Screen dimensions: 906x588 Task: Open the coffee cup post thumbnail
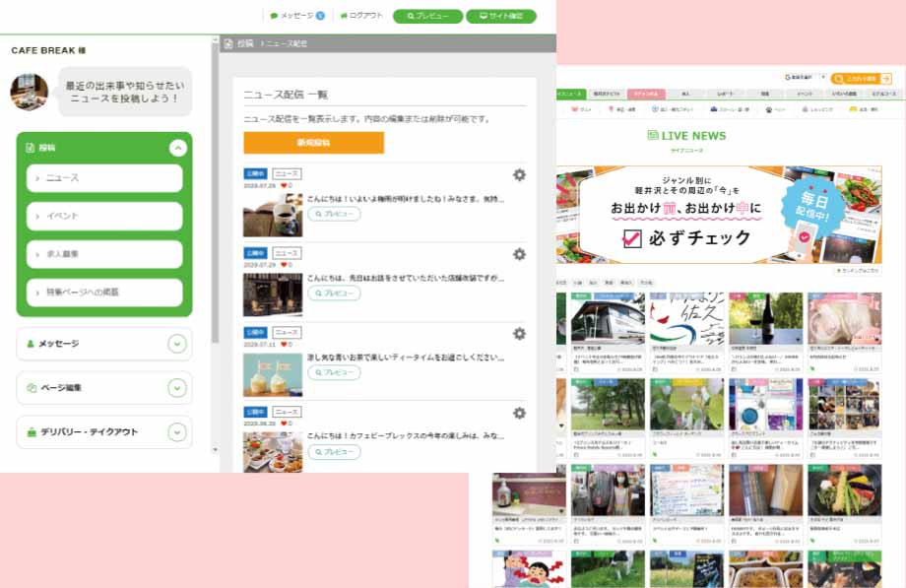[x=273, y=215]
